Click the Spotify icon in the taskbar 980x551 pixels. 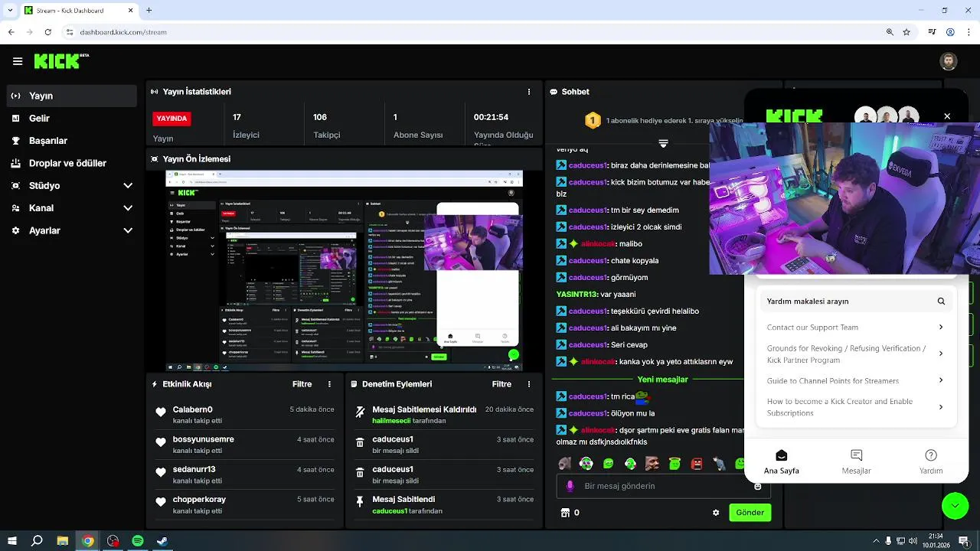pos(138,541)
